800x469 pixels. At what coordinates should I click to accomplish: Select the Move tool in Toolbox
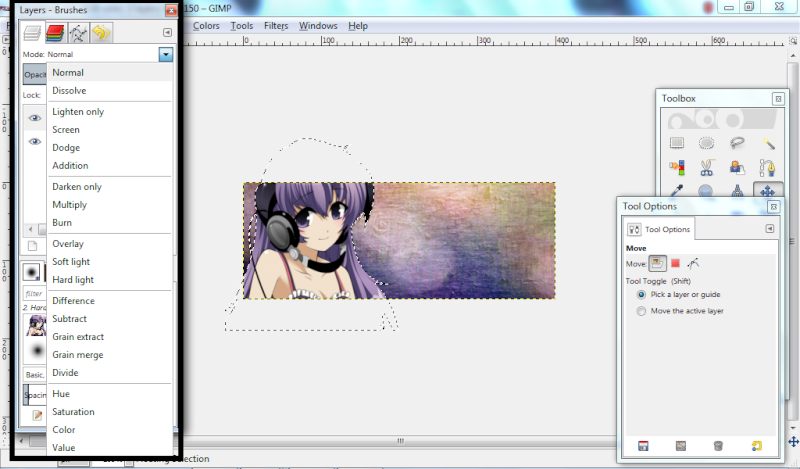767,191
